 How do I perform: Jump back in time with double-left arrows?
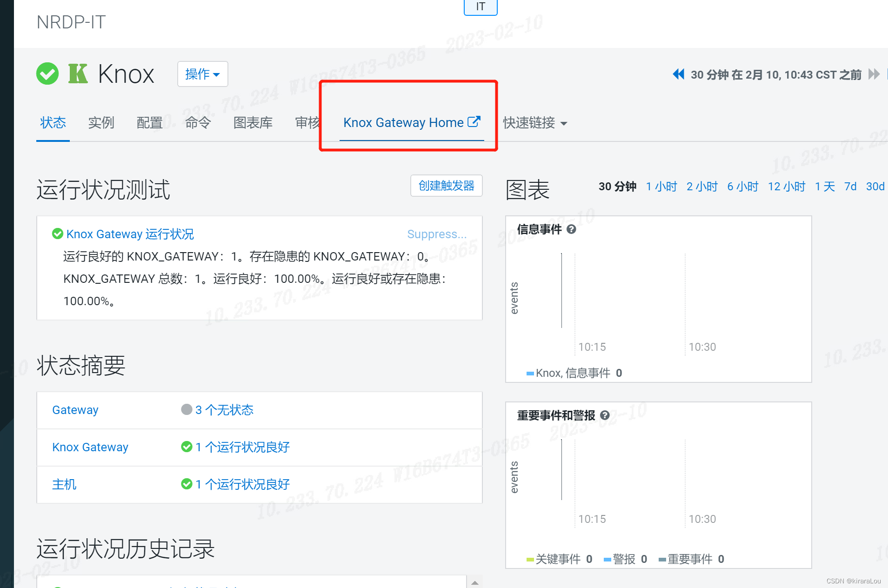click(678, 74)
